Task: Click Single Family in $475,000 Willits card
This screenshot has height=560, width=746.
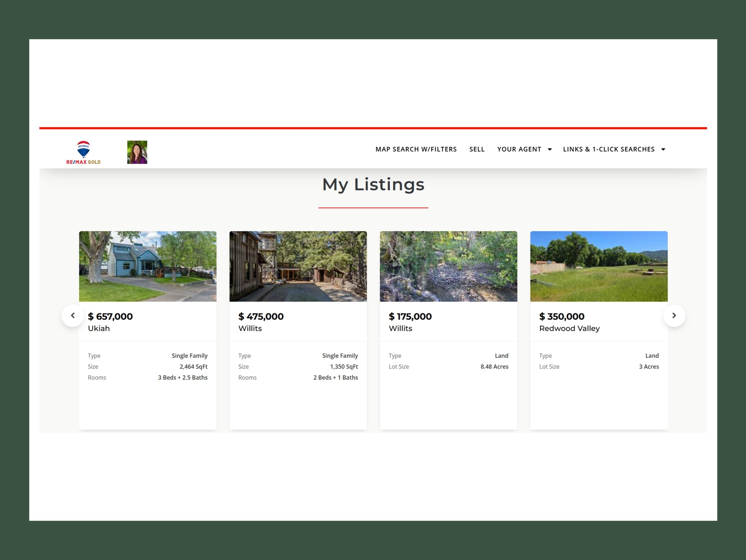Action: pyautogui.click(x=340, y=356)
